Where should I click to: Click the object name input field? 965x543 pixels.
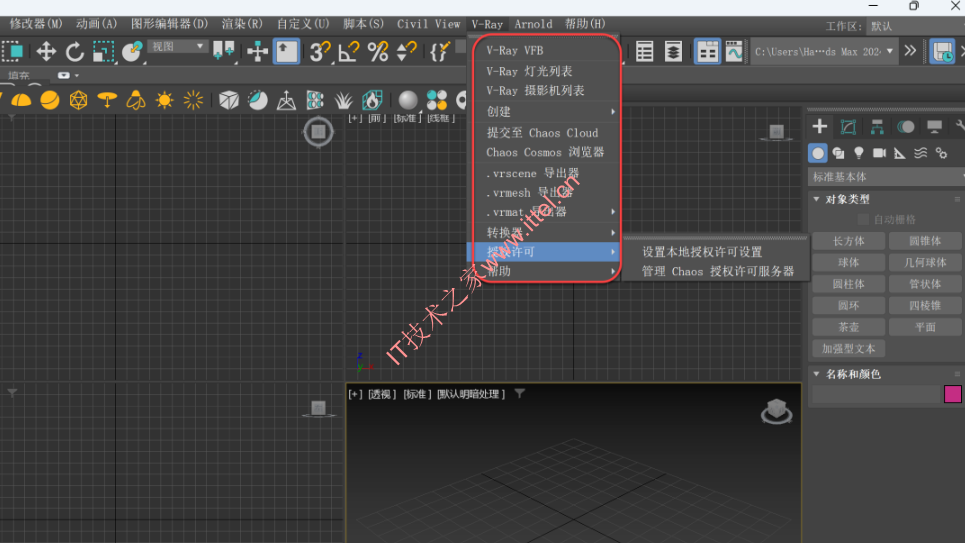(x=876, y=394)
